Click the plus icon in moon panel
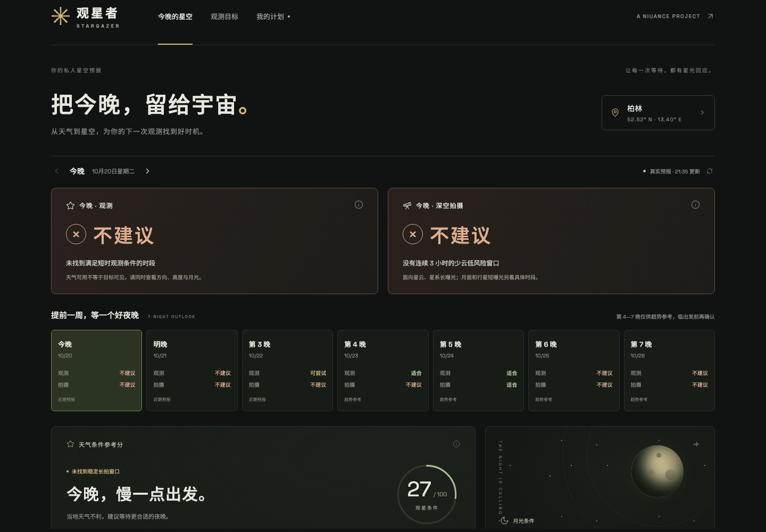This screenshot has width=766, height=532. [x=696, y=444]
